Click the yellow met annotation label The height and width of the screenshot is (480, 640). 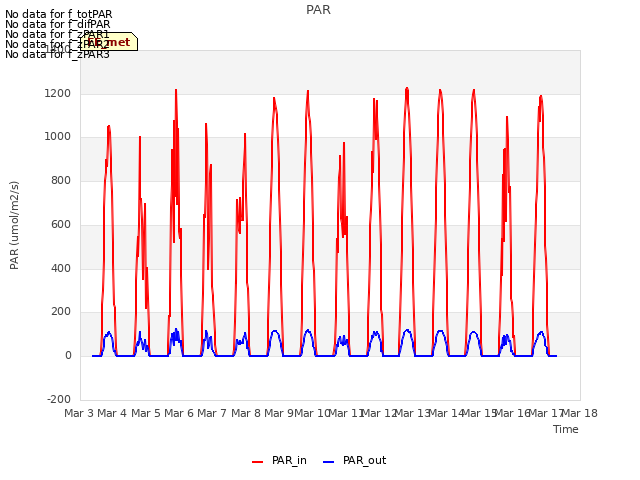tap(109, 42)
